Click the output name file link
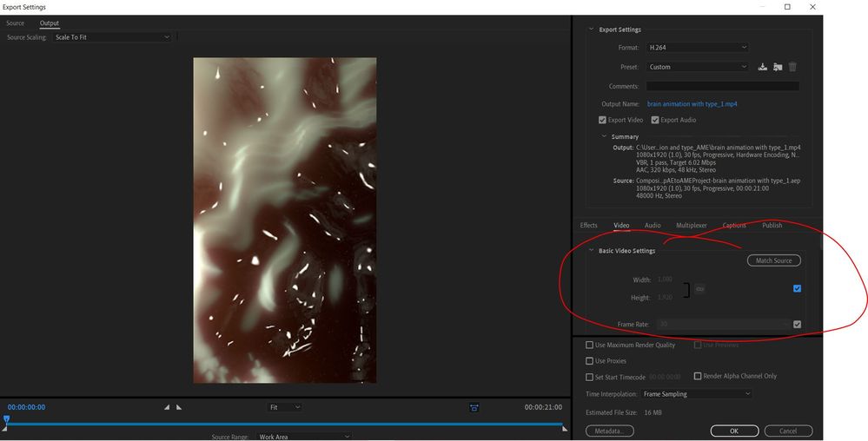 click(x=692, y=104)
